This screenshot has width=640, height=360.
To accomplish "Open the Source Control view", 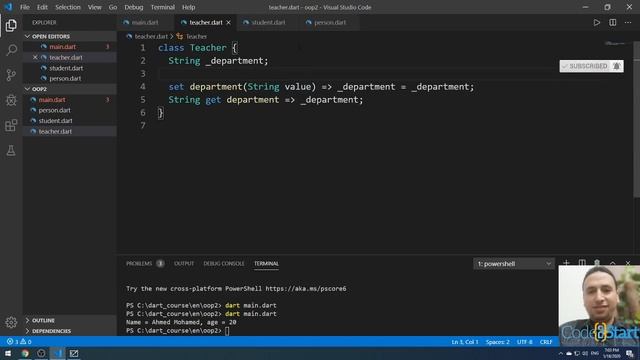I will 11,75.
